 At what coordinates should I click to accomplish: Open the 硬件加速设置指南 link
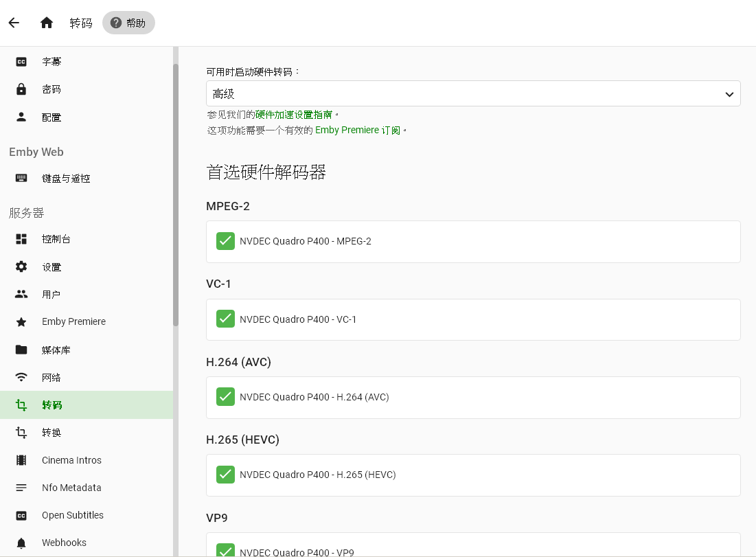point(294,115)
